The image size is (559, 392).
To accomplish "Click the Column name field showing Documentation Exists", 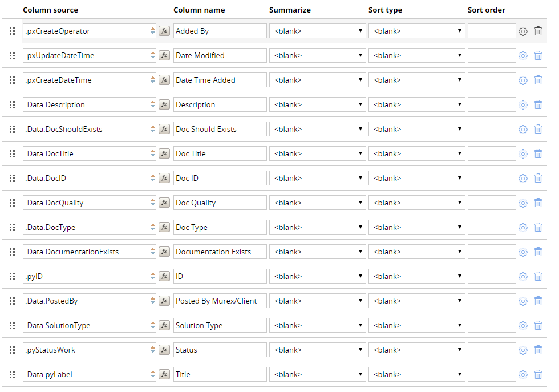I will [220, 252].
